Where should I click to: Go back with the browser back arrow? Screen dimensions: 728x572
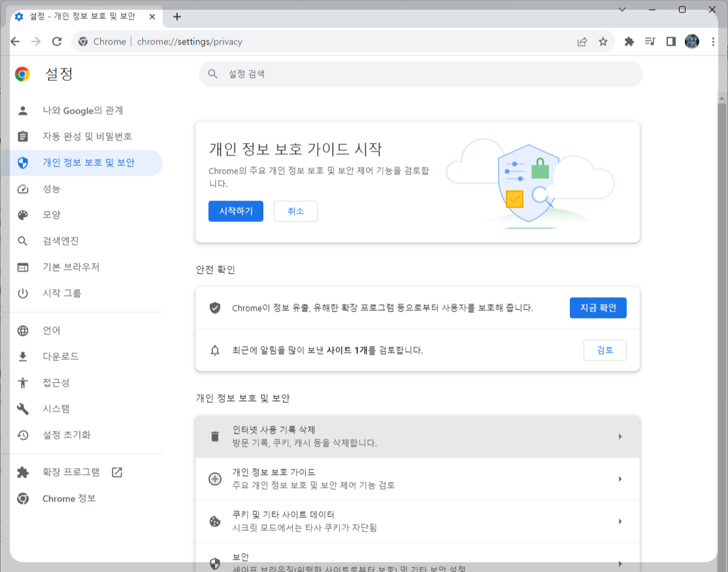15,42
